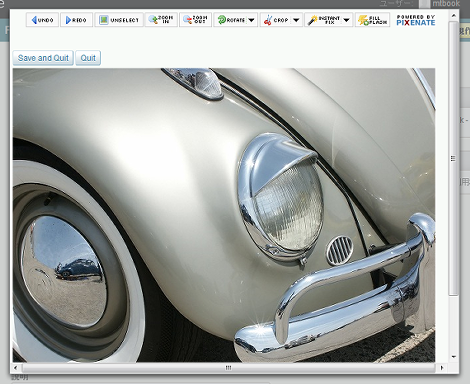Viewport: 470px width, 384px height.
Task: Expand the Rotate options dropdown arrow
Action: [252, 20]
